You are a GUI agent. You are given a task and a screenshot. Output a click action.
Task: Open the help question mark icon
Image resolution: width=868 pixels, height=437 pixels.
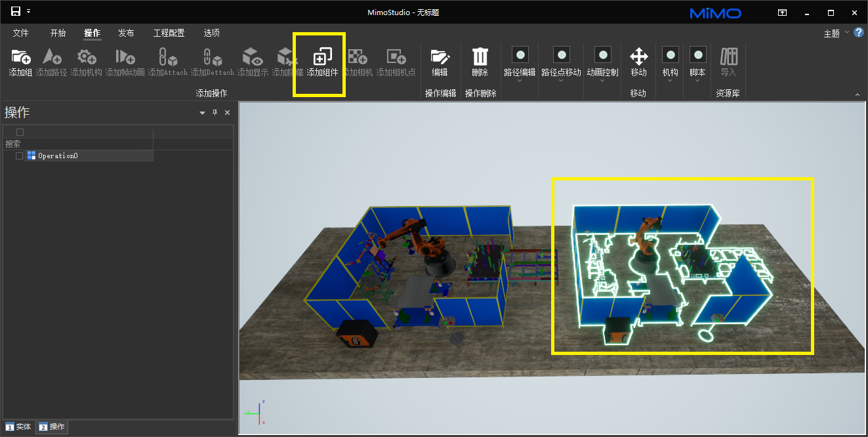click(858, 32)
